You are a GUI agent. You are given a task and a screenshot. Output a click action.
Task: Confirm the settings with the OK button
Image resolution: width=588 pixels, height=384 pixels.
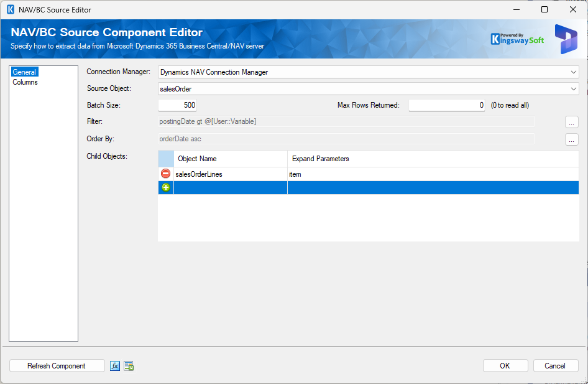coord(505,366)
